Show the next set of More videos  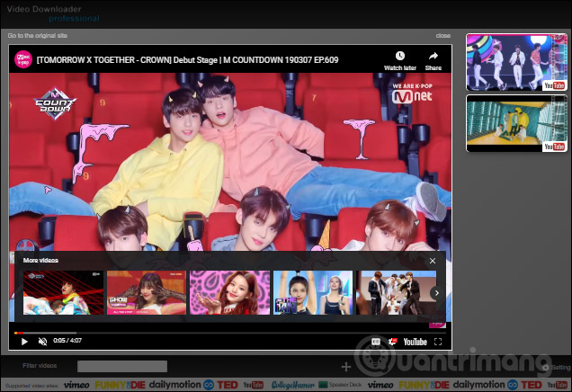[x=437, y=293]
